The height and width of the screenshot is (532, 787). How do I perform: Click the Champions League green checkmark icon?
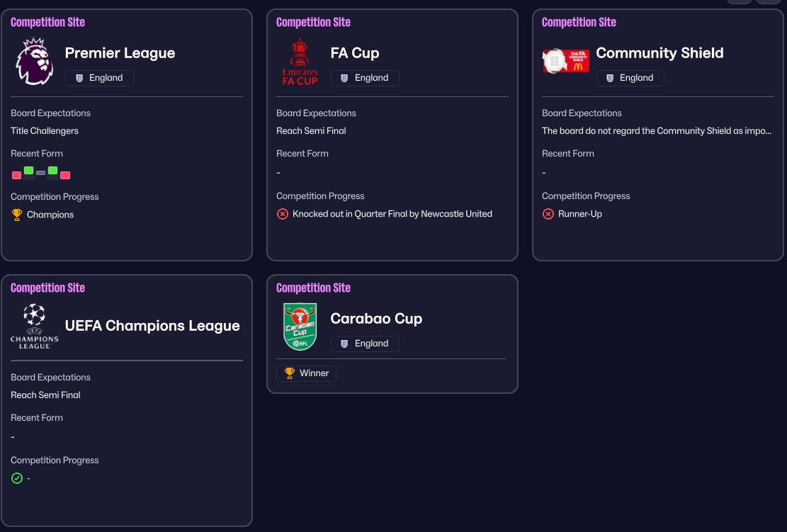click(17, 478)
